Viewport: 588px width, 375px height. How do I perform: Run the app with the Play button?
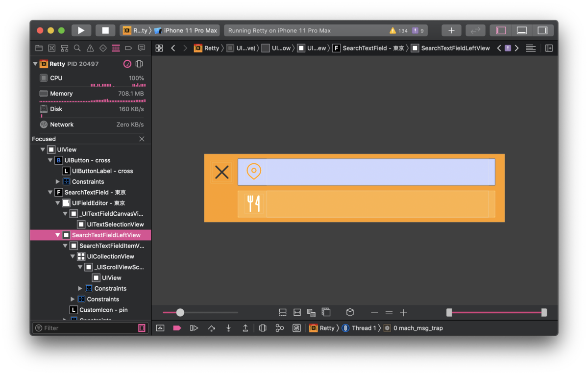click(x=81, y=30)
